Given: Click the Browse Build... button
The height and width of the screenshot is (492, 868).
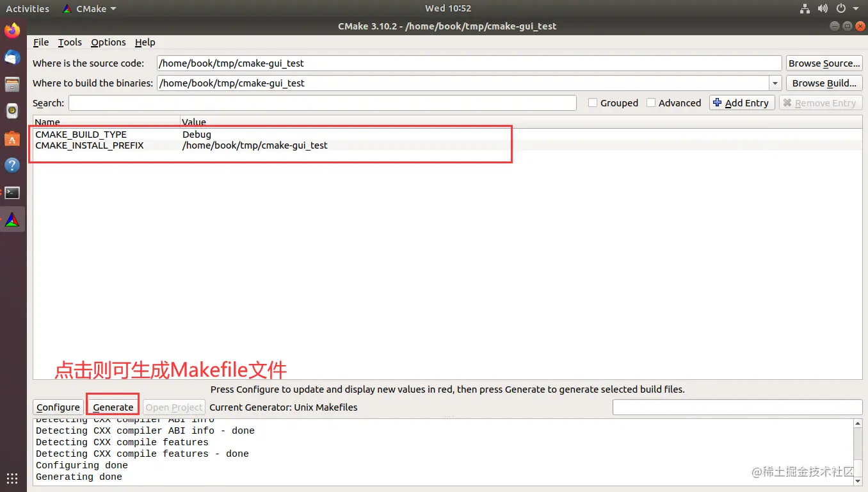Looking at the screenshot, I should coord(824,83).
